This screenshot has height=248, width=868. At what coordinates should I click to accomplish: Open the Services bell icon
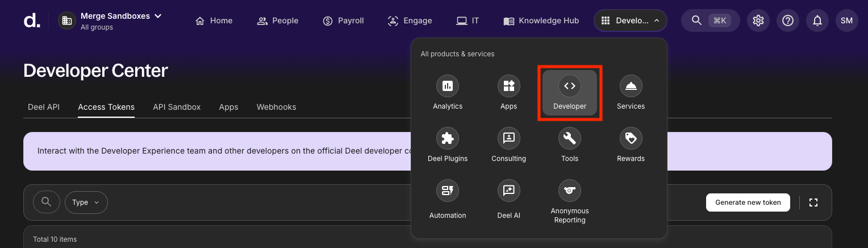click(x=631, y=86)
